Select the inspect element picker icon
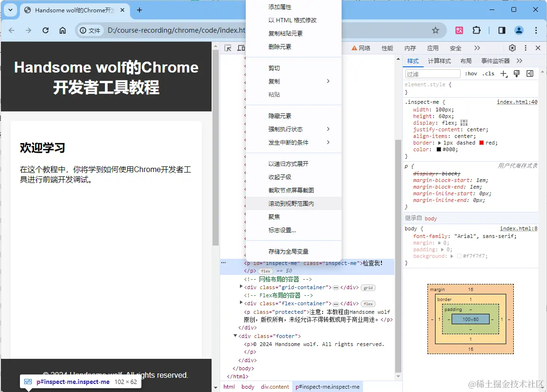This screenshot has height=392, width=547. click(x=228, y=48)
